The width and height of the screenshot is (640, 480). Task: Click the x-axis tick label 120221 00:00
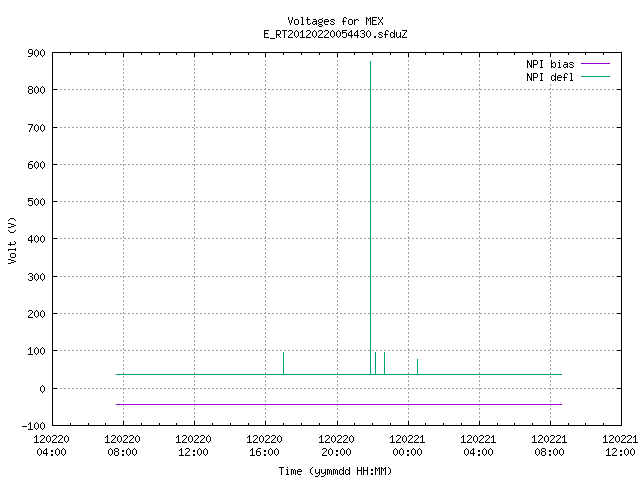407,446
